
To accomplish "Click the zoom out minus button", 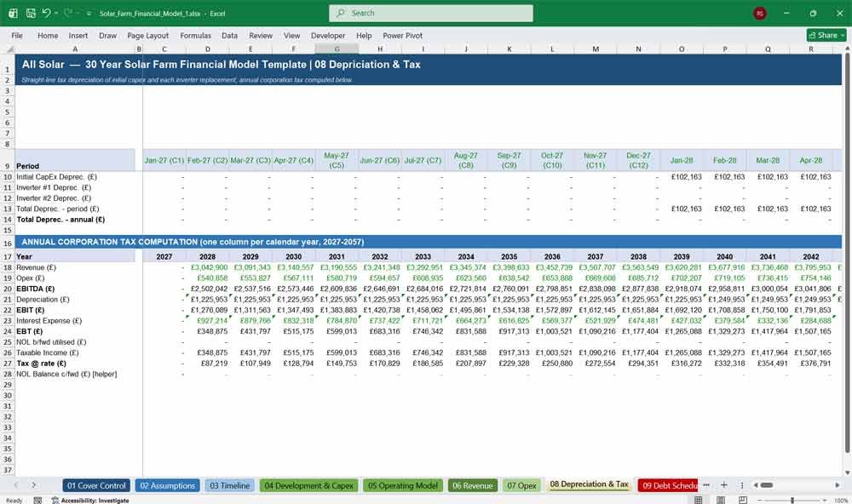I will point(760,500).
